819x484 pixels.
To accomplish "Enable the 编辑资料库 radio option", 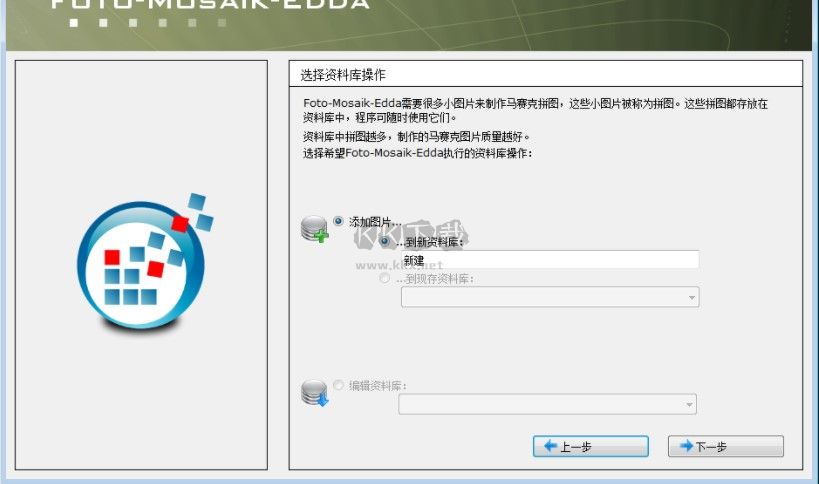I will click(x=338, y=385).
